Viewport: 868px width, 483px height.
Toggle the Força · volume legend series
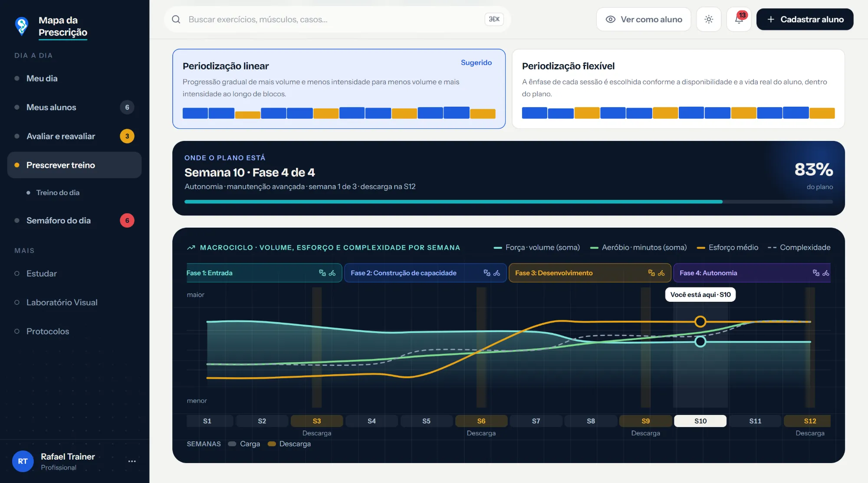pyautogui.click(x=537, y=248)
